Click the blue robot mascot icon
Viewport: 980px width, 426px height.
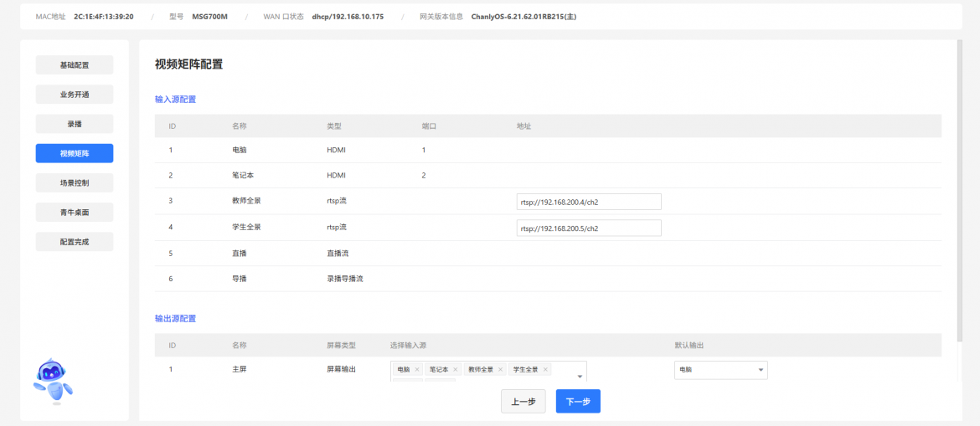(x=54, y=381)
